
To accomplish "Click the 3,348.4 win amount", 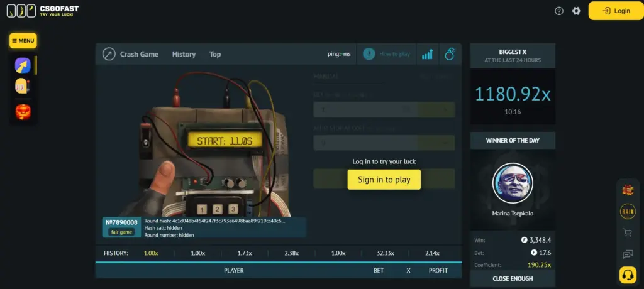I will tap(540, 240).
